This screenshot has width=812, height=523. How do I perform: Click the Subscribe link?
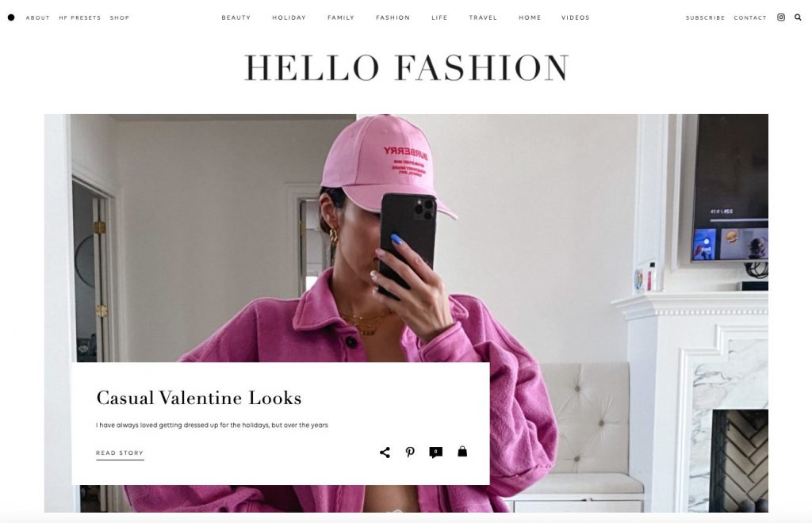click(x=705, y=17)
